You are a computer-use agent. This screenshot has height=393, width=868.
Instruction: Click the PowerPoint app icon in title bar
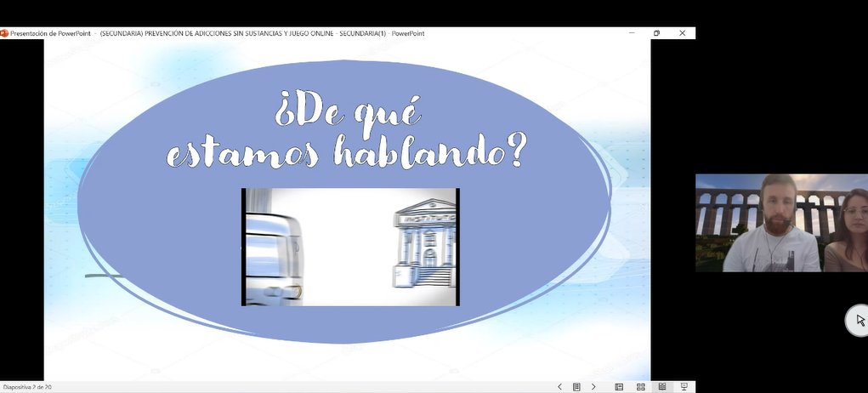coord(4,33)
